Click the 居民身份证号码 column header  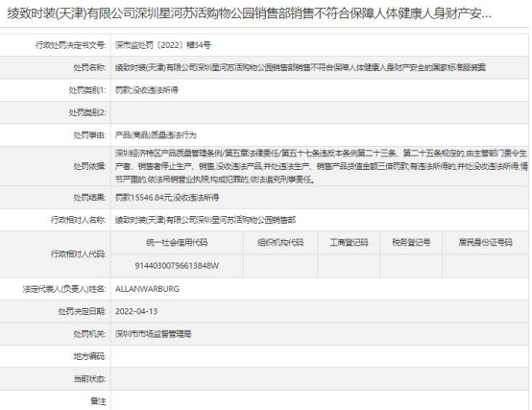tap(485, 243)
